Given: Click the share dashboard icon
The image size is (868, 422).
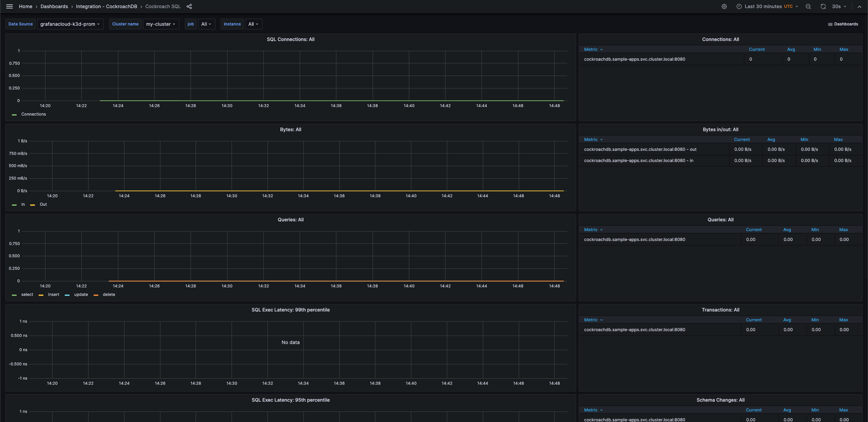Looking at the screenshot, I should 189,6.
